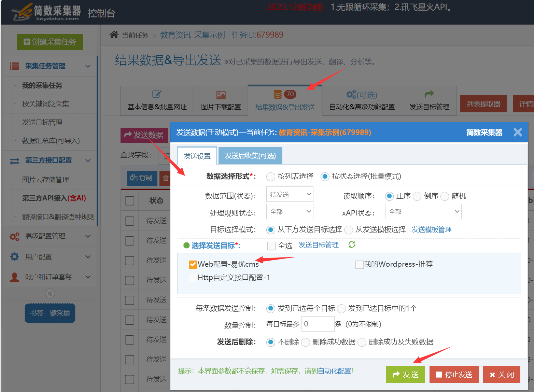Viewport: 534px width, 392px height.
Task: Collapse 采集任务管理 menu section
Action: coord(88,66)
